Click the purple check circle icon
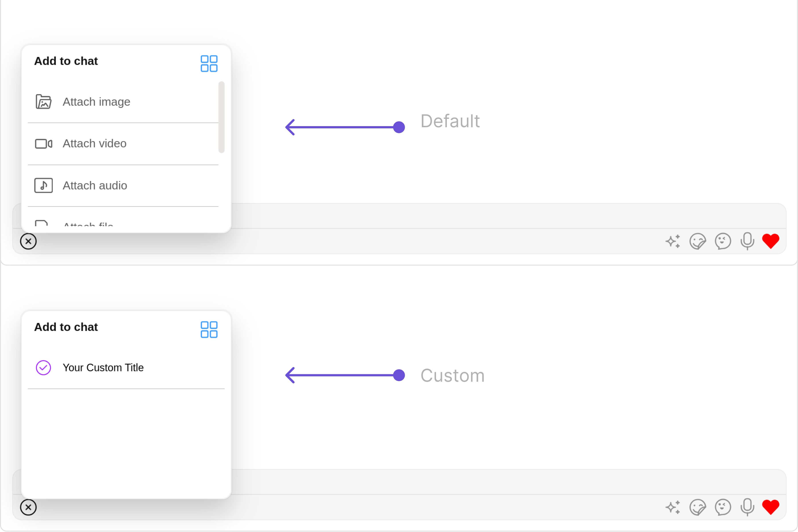Viewport: 798px width, 532px height. pyautogui.click(x=43, y=368)
